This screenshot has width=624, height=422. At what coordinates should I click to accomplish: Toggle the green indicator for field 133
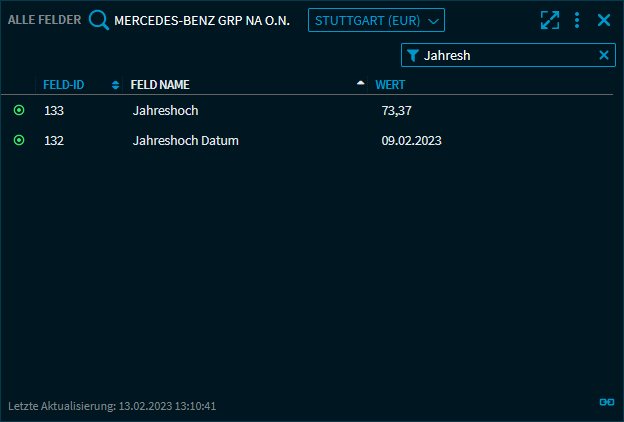point(19,111)
